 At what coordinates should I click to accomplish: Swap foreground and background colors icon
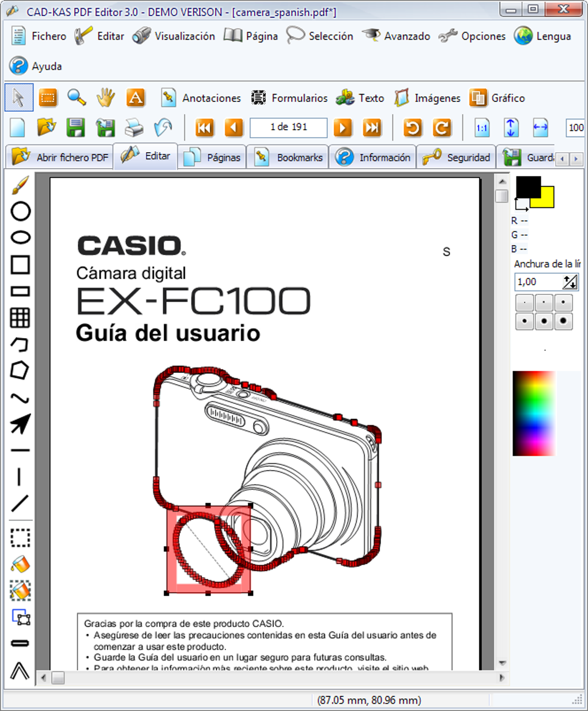tap(521, 205)
